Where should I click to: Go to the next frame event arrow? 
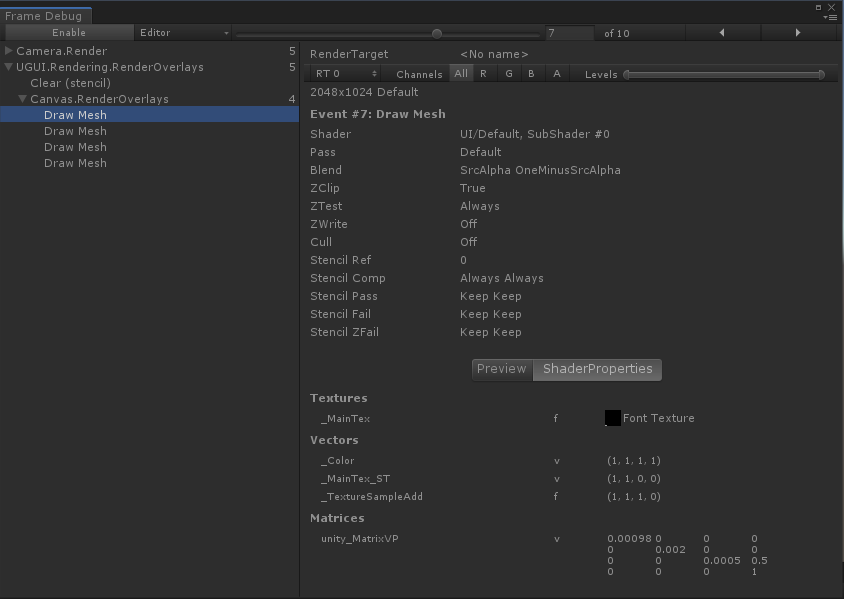(x=797, y=33)
